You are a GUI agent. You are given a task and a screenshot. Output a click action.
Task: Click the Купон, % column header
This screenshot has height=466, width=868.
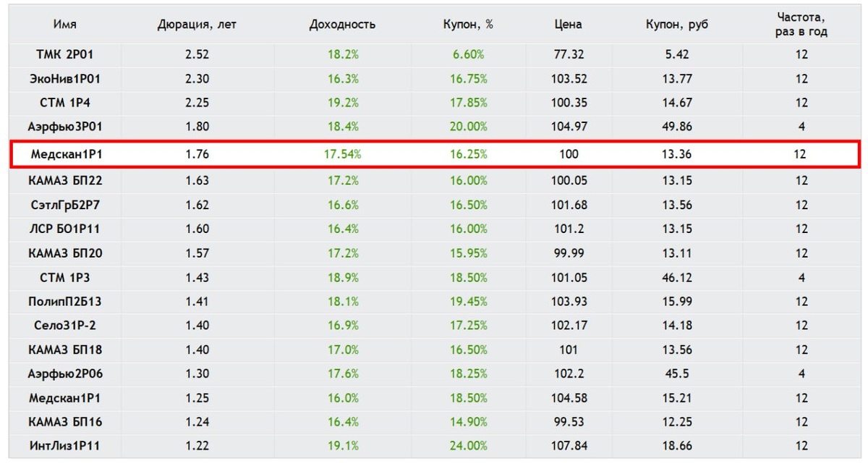point(468,25)
